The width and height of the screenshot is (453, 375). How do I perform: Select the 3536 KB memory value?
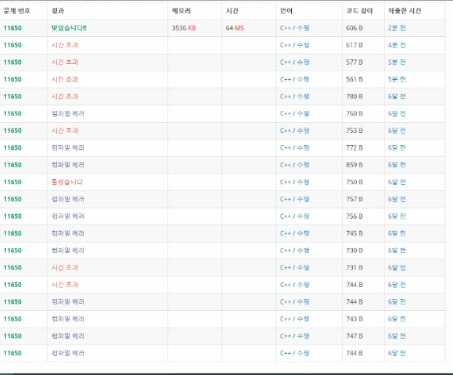(184, 28)
